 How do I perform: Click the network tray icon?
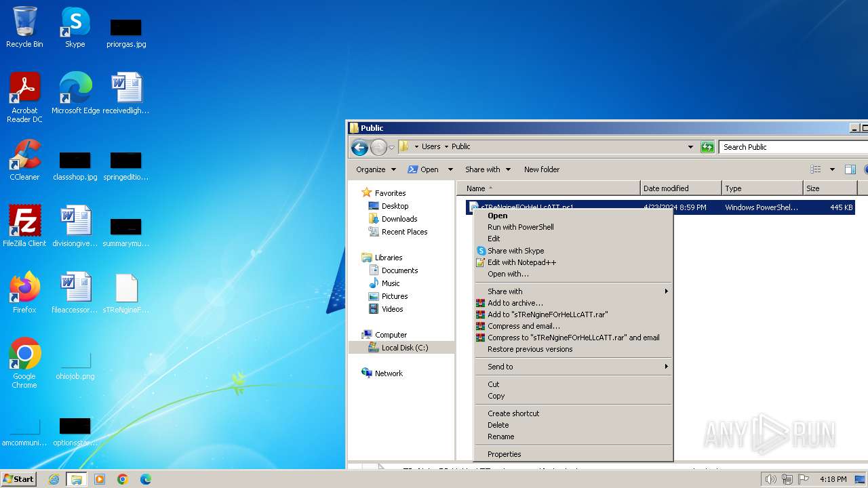click(787, 479)
